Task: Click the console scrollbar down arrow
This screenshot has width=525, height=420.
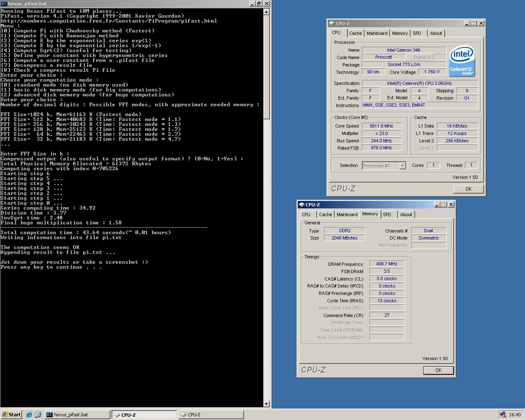Action: [x=266, y=404]
